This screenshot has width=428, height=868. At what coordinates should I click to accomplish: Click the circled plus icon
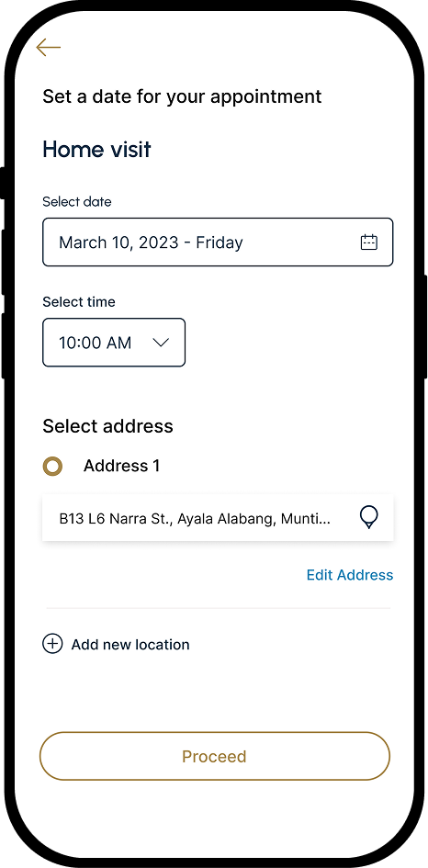point(52,644)
